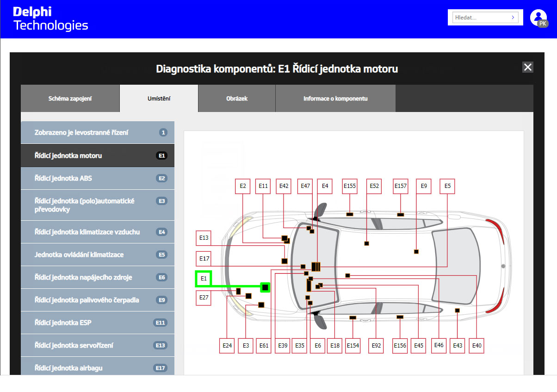Select the E27 label on the diagram
Screen dimensions: 557x392
click(x=204, y=298)
